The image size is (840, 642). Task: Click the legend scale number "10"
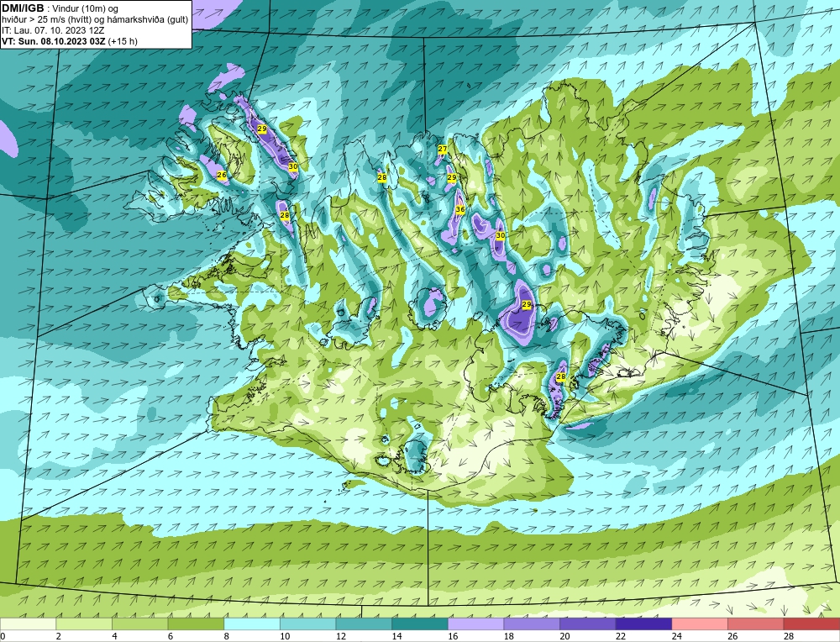pyautogui.click(x=285, y=636)
